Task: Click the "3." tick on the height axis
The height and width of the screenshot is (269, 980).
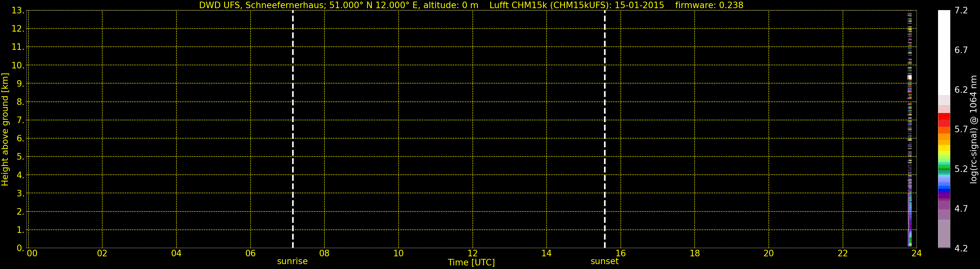Action: pos(20,193)
